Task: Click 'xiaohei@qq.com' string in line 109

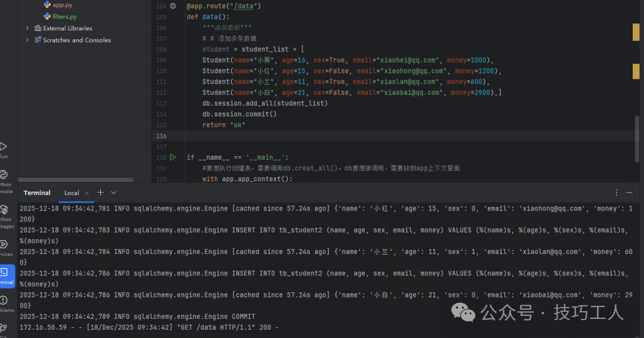Action: (x=407, y=60)
